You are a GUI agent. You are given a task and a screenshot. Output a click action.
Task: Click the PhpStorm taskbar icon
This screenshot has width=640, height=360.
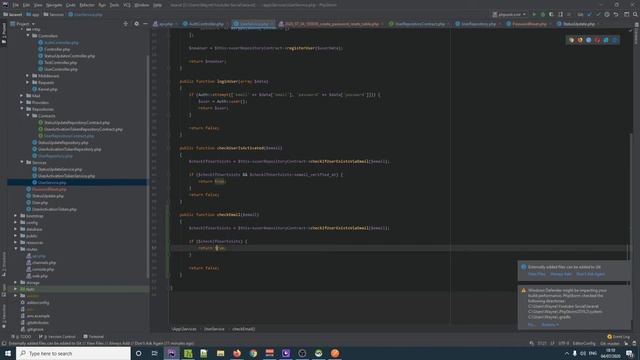pos(171,353)
